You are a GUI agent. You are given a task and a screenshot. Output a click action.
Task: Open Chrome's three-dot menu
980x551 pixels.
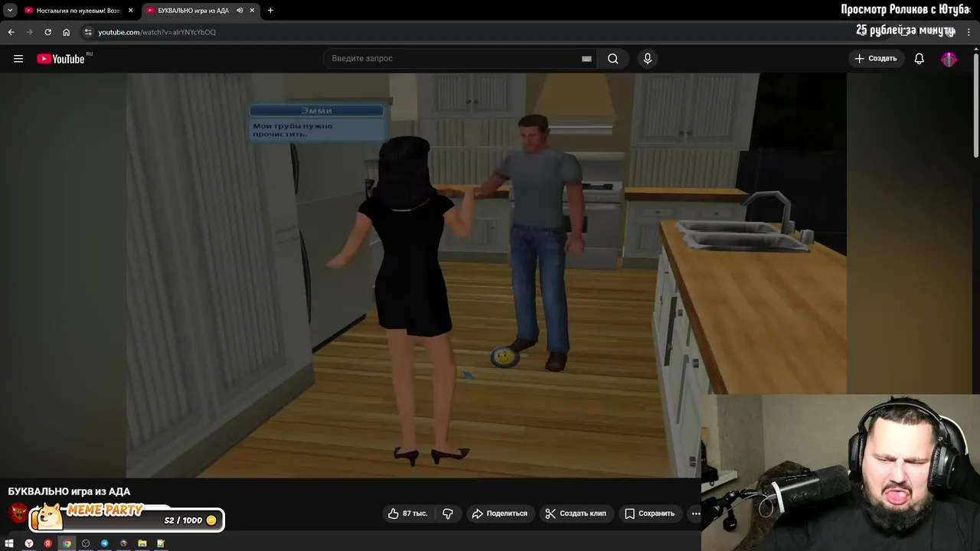[969, 32]
